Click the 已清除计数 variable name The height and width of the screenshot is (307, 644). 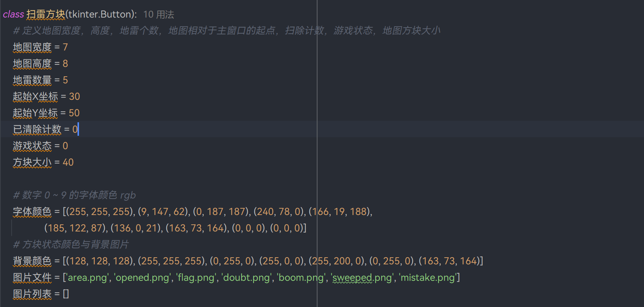(37, 129)
